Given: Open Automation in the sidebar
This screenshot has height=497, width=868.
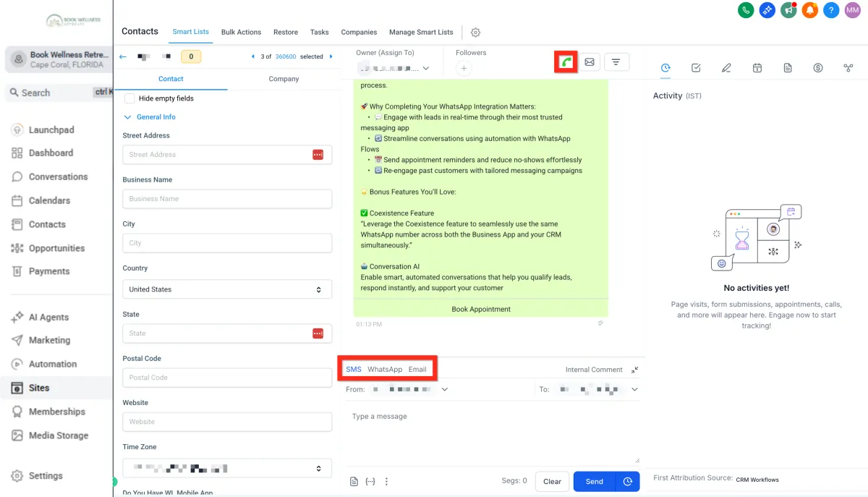Looking at the screenshot, I should coord(52,364).
